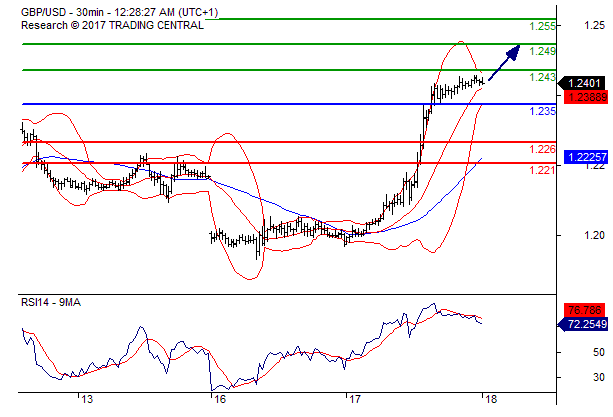This screenshot has width=613, height=417.
Task: Click the red price tag 1.23889
Action: pos(586,97)
